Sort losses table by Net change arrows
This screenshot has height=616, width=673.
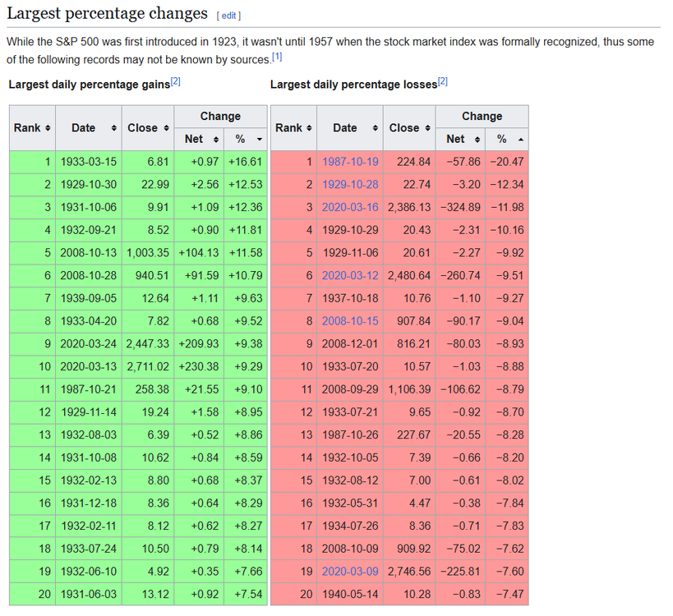tap(477, 140)
